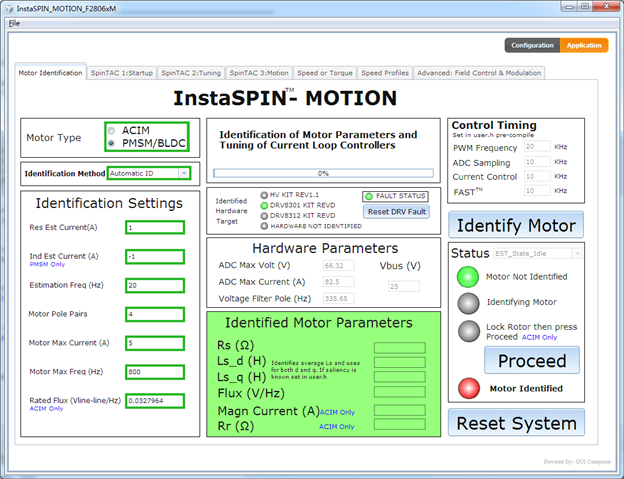
Task: Click the HV KIT REV1.1 hardware indicator
Action: click(264, 195)
